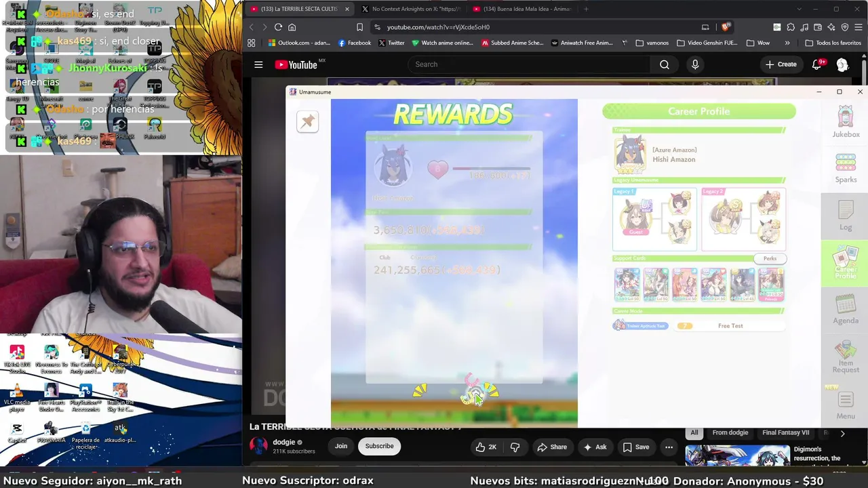Open the browser extensions puzzle icon
The width and height of the screenshot is (868, 488).
(791, 27)
